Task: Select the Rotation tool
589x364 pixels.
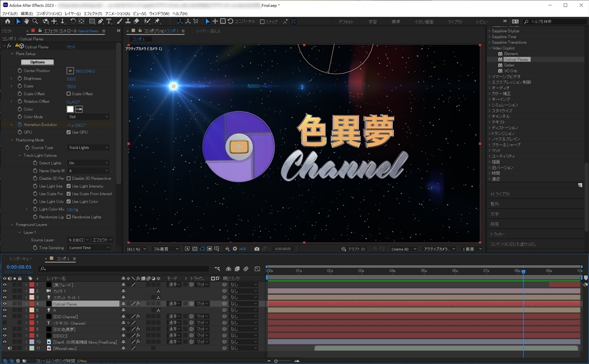Action: click(73, 21)
